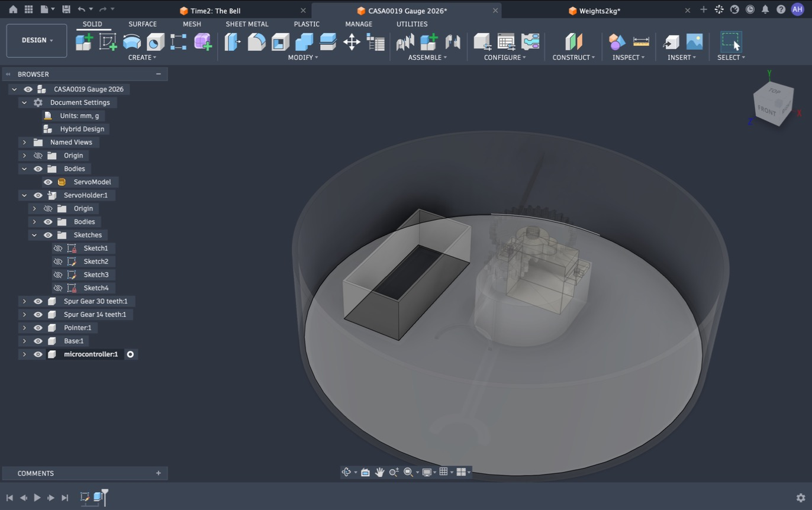Click the Change Parameters table icon
The image size is (812, 510).
[x=506, y=42]
